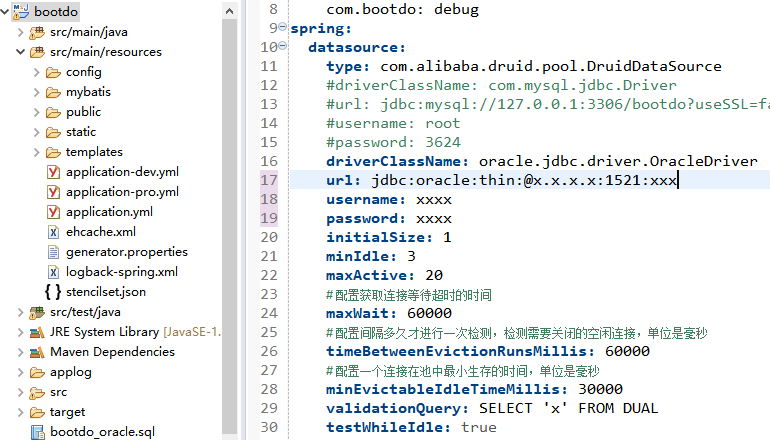Image resolution: width=770 pixels, height=440 pixels.
Task: Select application-pro.yml in the tree
Action: [x=122, y=192]
